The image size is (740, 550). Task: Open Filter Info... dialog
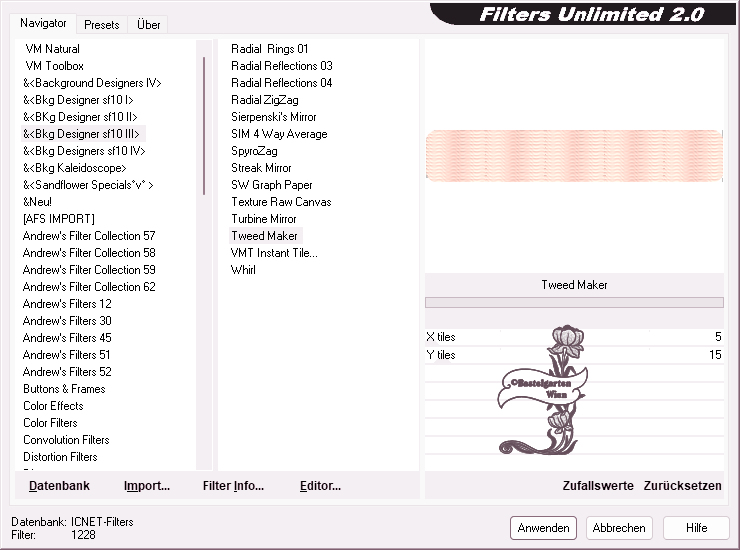point(233,486)
